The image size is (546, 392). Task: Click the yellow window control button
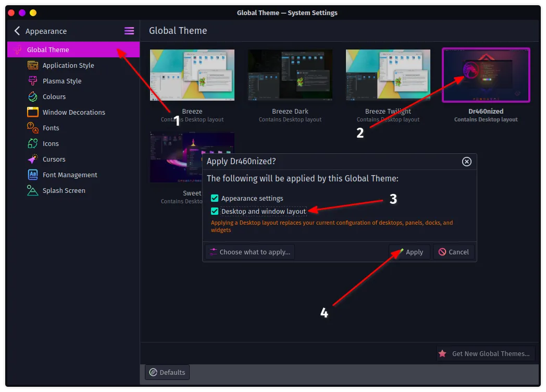[33, 13]
